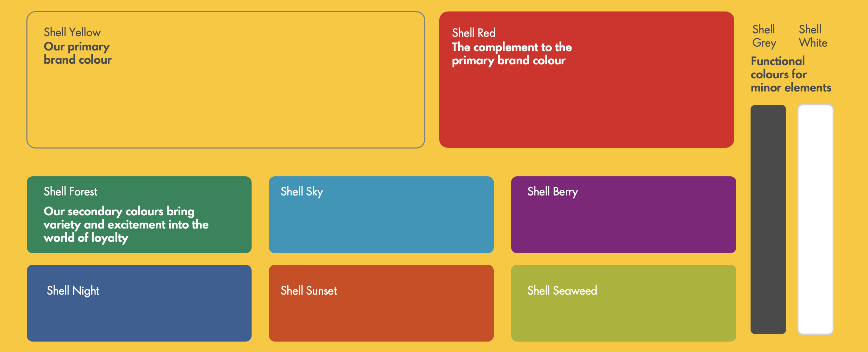Click "Functional colours for minor elements" heading

click(x=791, y=74)
